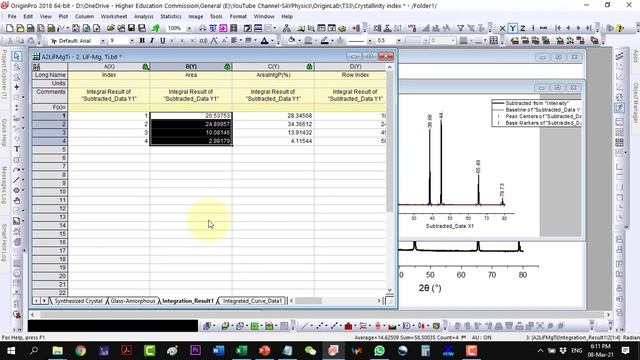The image size is (640, 360).
Task: Click the Print icon in the toolbar
Action: tap(203, 28)
